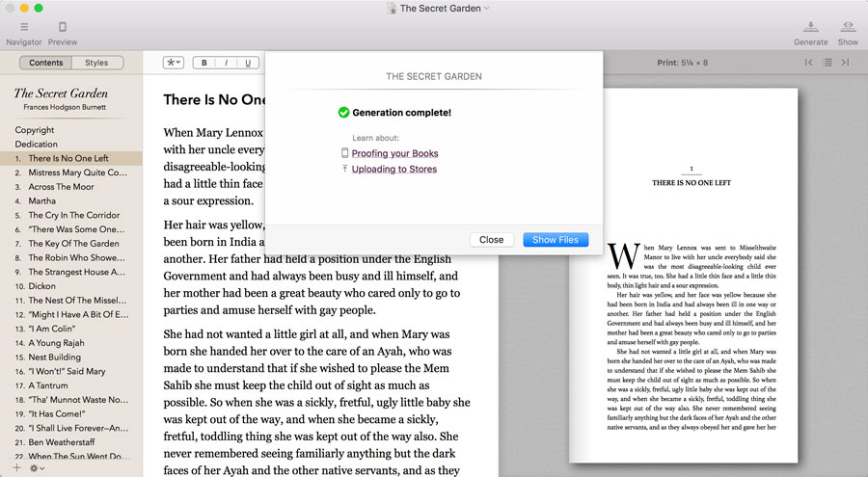Click the Print: 5¼ × 8 label
The width and height of the screenshot is (868, 477).
coord(682,63)
